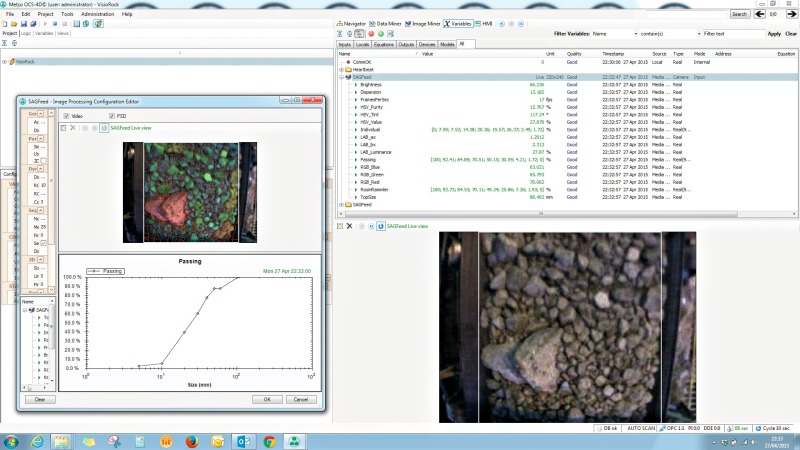
Task: Open the Navigator panel
Action: click(x=351, y=22)
